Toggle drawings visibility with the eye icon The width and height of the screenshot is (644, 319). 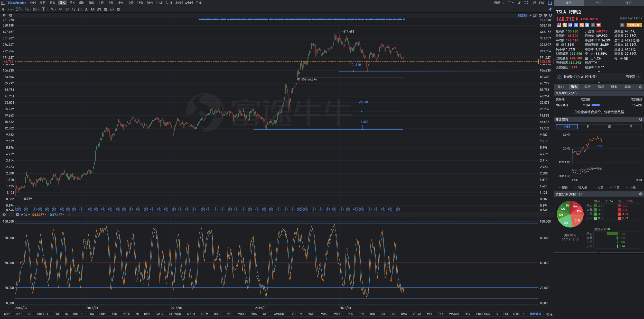click(x=93, y=9)
